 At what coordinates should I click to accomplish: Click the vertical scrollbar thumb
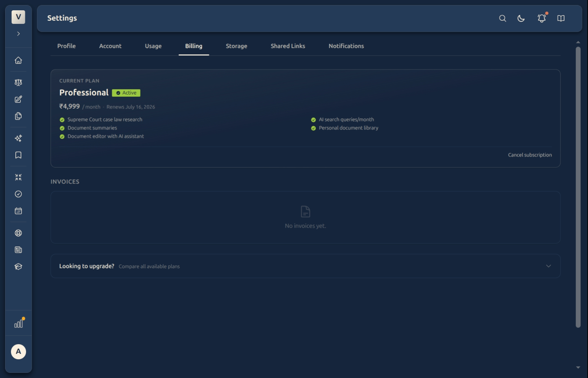578,187
